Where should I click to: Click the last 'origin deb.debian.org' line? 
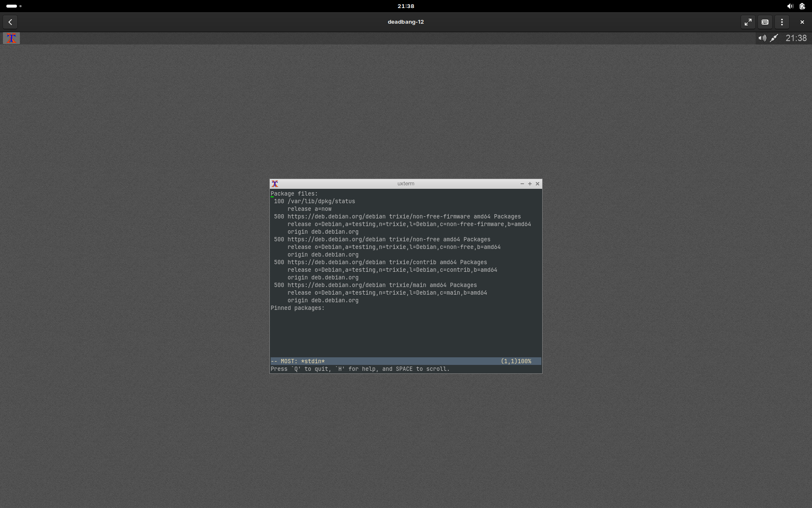323,301
